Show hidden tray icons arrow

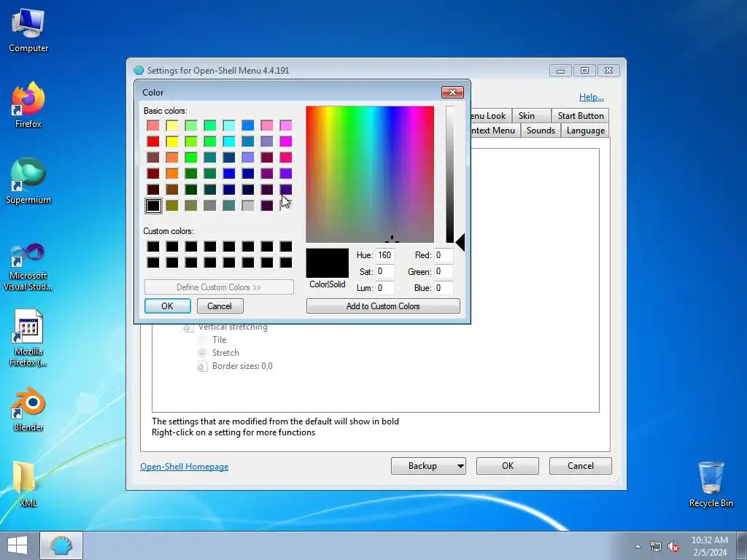click(x=638, y=546)
